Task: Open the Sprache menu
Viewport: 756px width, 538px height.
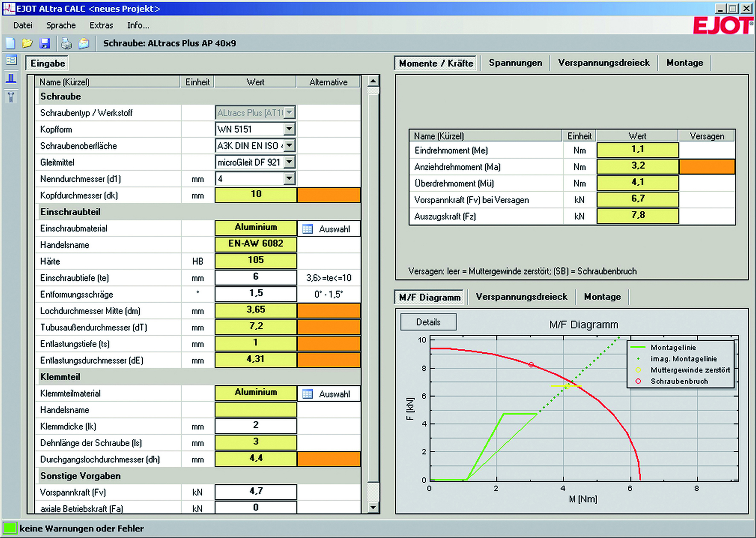Action: (61, 25)
